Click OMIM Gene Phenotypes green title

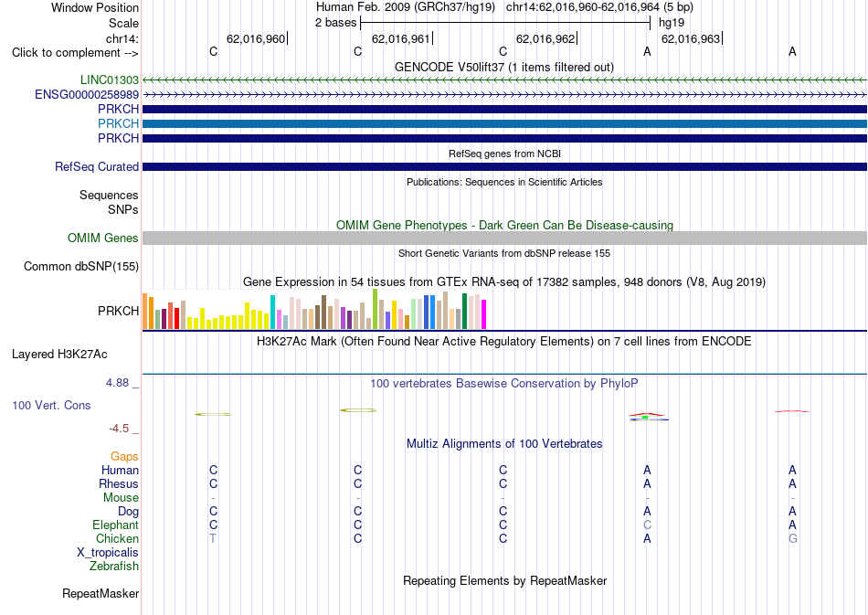504,226
